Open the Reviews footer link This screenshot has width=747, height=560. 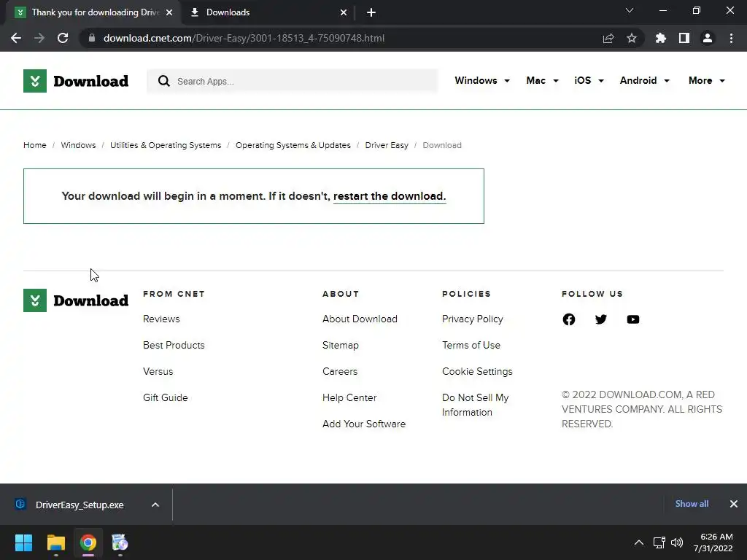click(x=161, y=319)
